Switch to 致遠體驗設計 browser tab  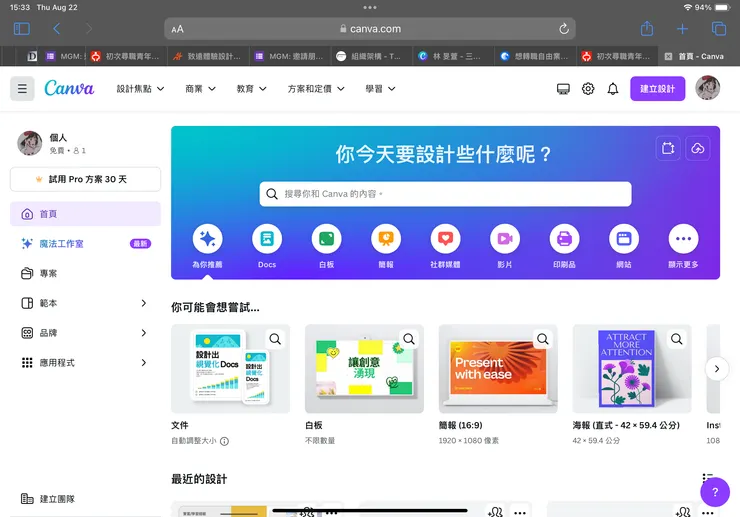click(208, 56)
